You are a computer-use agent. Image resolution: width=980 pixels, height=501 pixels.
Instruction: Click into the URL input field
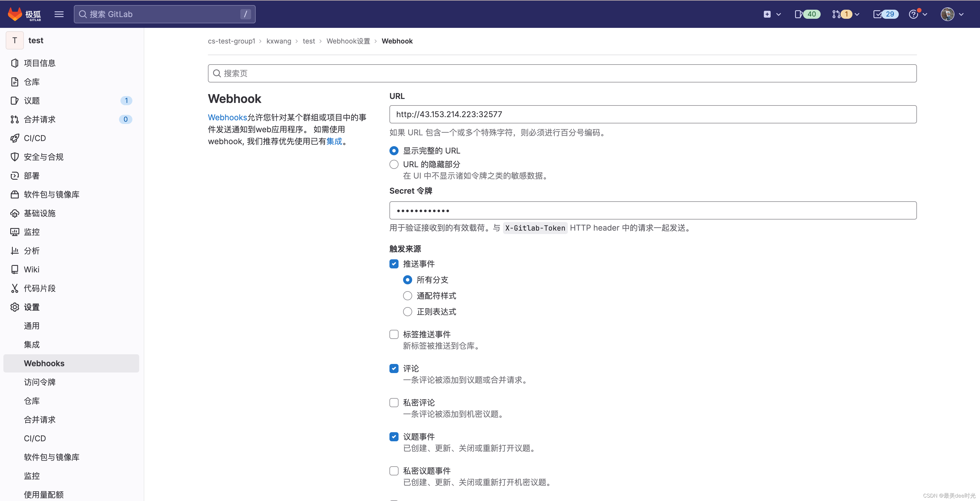pos(653,114)
